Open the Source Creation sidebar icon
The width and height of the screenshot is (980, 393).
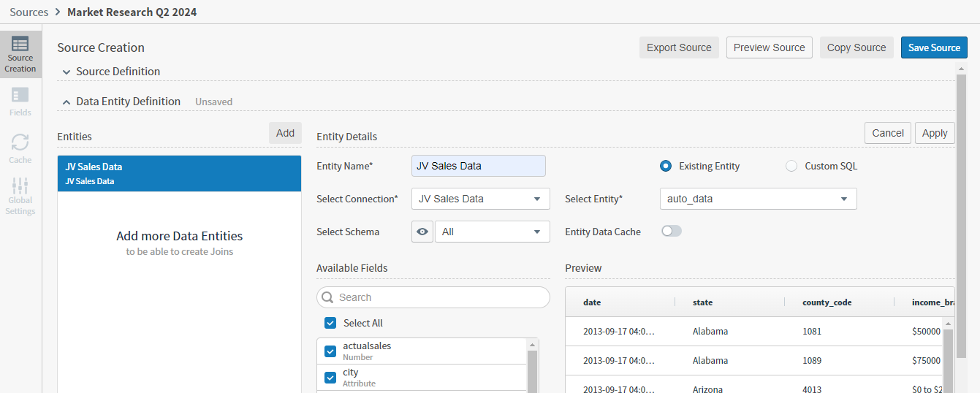coord(20,54)
